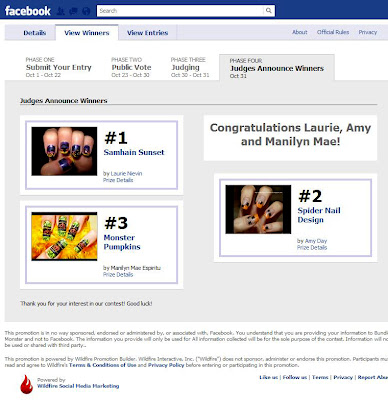Click the Facebook logo

point(28,11)
